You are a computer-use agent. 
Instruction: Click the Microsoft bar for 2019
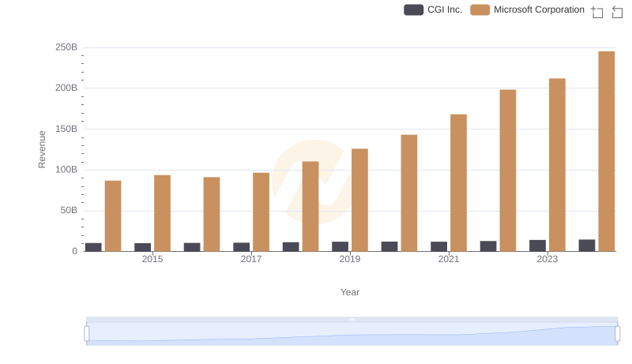pyautogui.click(x=359, y=200)
